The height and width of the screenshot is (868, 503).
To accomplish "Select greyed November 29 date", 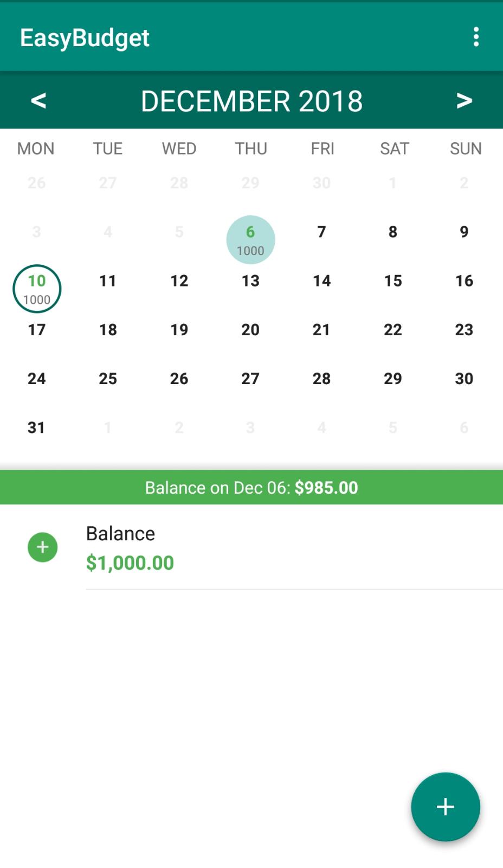I will pos(250,183).
